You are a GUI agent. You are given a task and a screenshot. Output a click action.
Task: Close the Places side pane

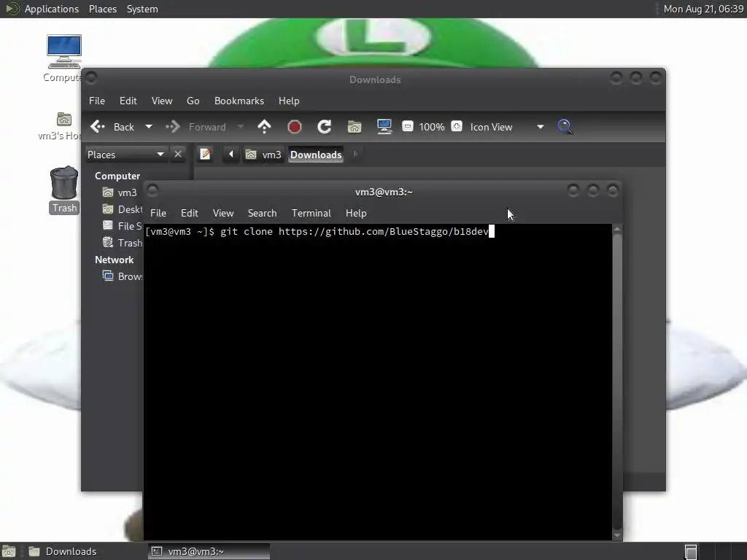point(178,155)
